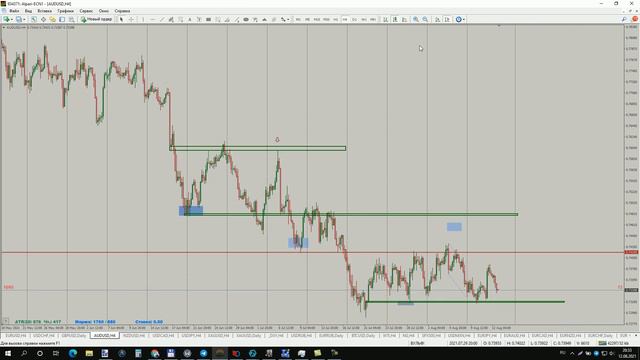640x360 pixels.
Task: Select the Trendline drawing tool
Action: [162, 19]
